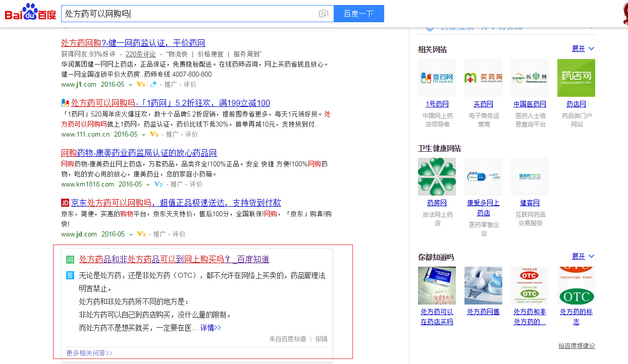Click the pill icon on j1.com result
The height and width of the screenshot is (364, 628).
click(153, 85)
